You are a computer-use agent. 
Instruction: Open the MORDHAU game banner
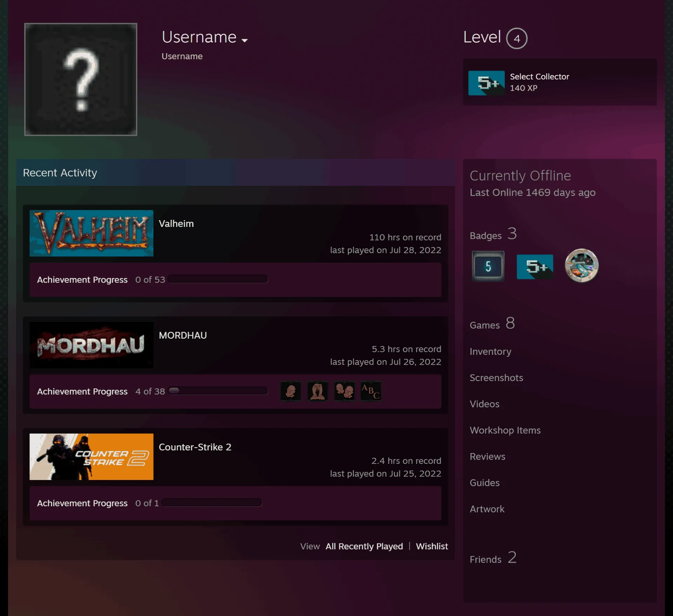click(91, 345)
